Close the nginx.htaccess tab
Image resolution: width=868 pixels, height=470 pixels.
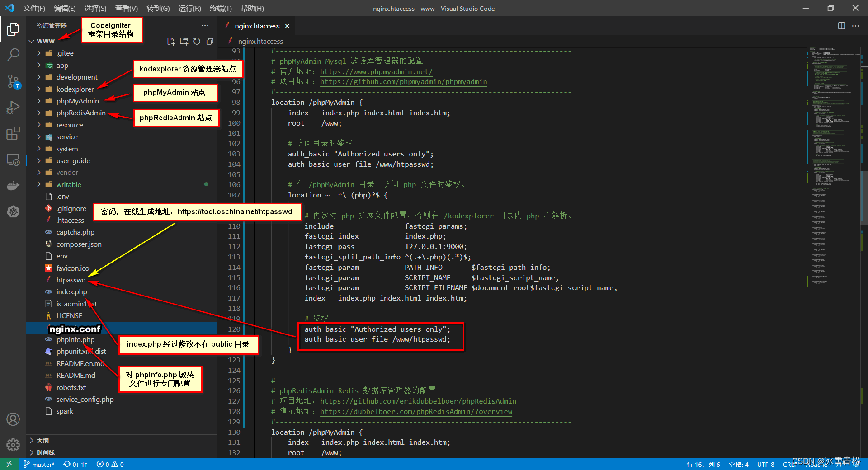pyautogui.click(x=287, y=26)
